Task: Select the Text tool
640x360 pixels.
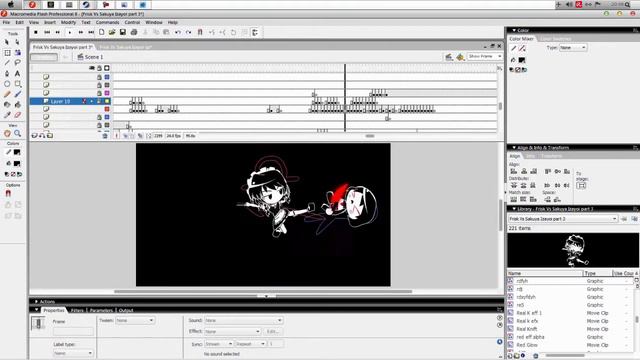Action: 18,73
